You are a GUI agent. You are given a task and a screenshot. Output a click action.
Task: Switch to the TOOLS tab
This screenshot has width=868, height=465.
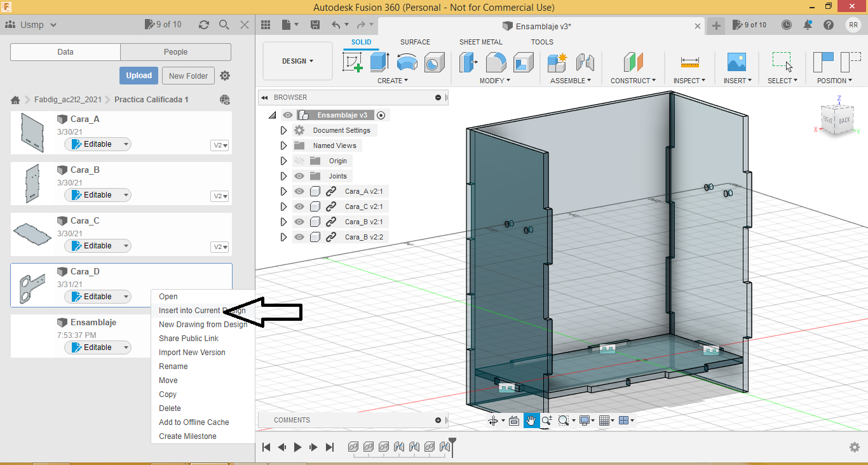coord(542,42)
